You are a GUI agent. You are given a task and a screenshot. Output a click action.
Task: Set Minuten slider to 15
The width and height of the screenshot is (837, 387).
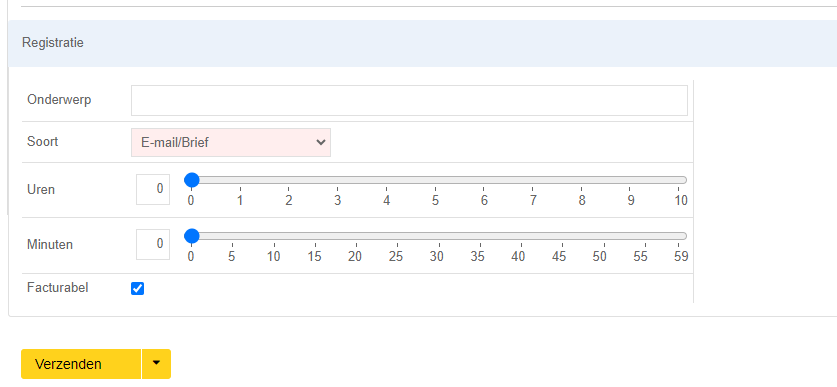[x=314, y=236]
